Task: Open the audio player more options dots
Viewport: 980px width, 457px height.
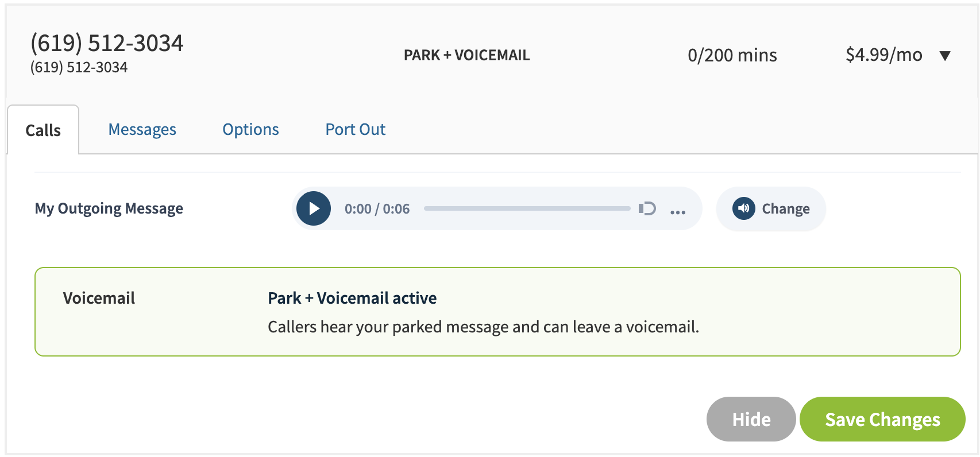Action: pyautogui.click(x=678, y=212)
